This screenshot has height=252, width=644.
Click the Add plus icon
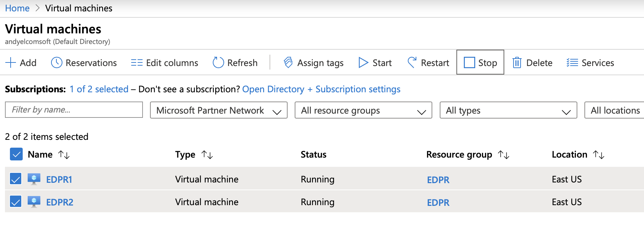tap(11, 63)
